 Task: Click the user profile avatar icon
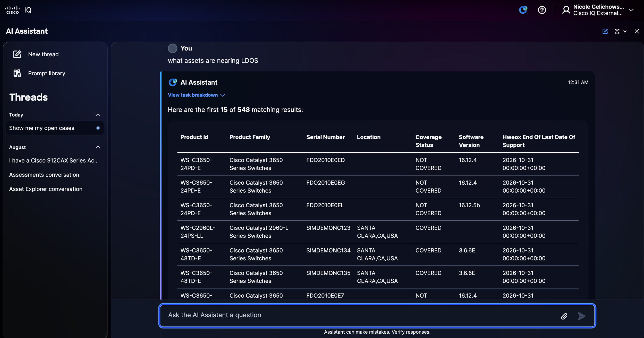566,10
